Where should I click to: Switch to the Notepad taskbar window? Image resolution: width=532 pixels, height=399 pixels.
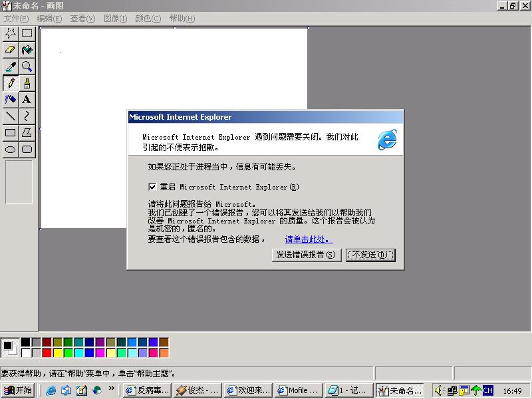click(x=348, y=390)
